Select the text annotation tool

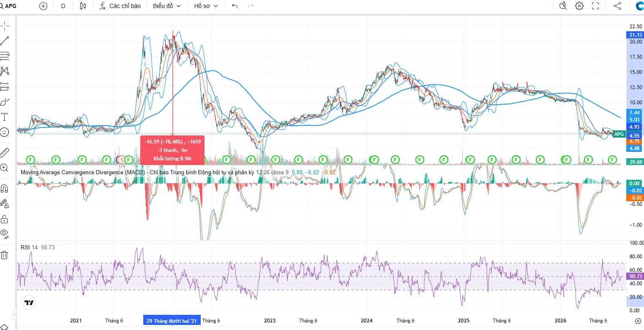pos(4,117)
